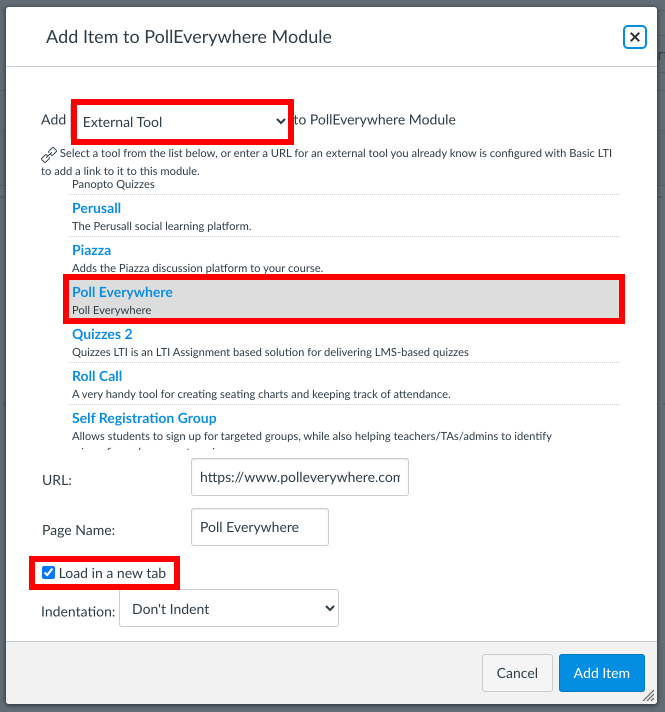Focus the Page Name text field
Screen dimensions: 665x712
click(x=259, y=527)
